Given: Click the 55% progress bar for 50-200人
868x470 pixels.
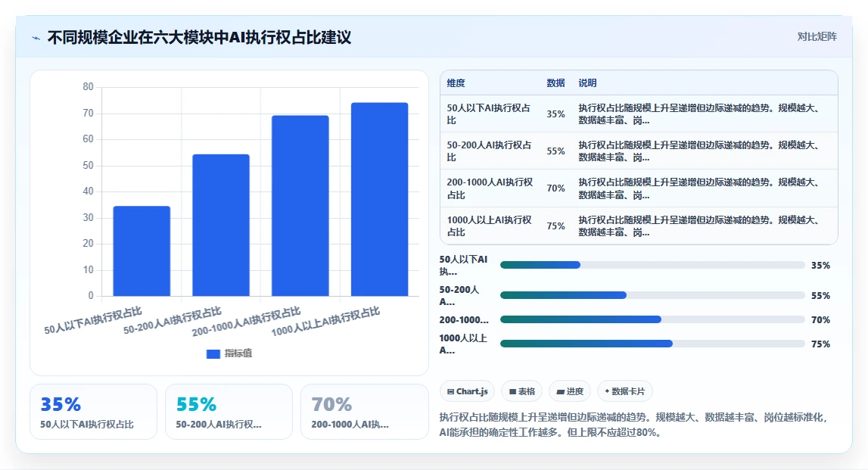Looking at the screenshot, I should (x=652, y=295).
